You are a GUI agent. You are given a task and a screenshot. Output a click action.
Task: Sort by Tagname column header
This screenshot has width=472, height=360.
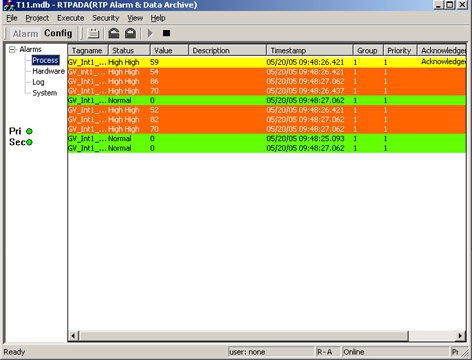(x=88, y=50)
